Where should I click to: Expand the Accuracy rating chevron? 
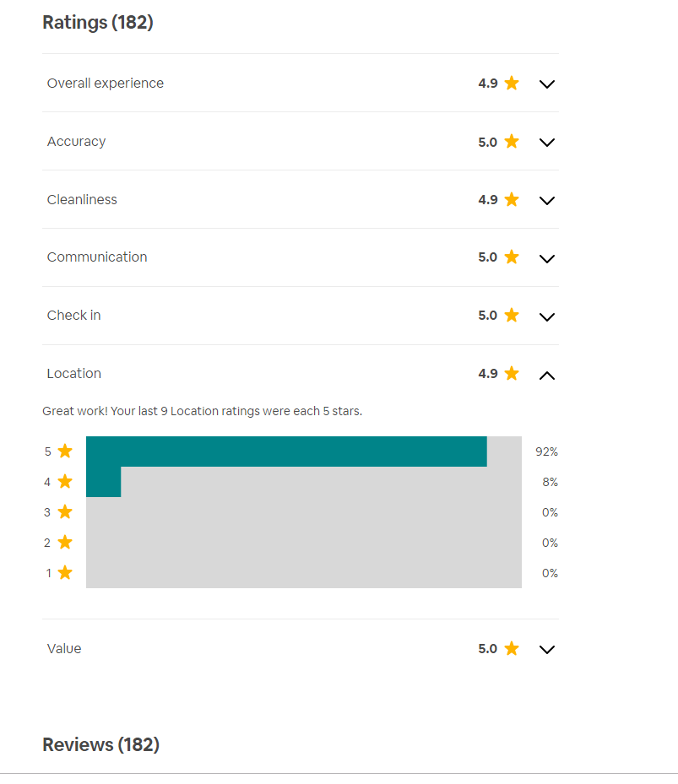point(546,143)
